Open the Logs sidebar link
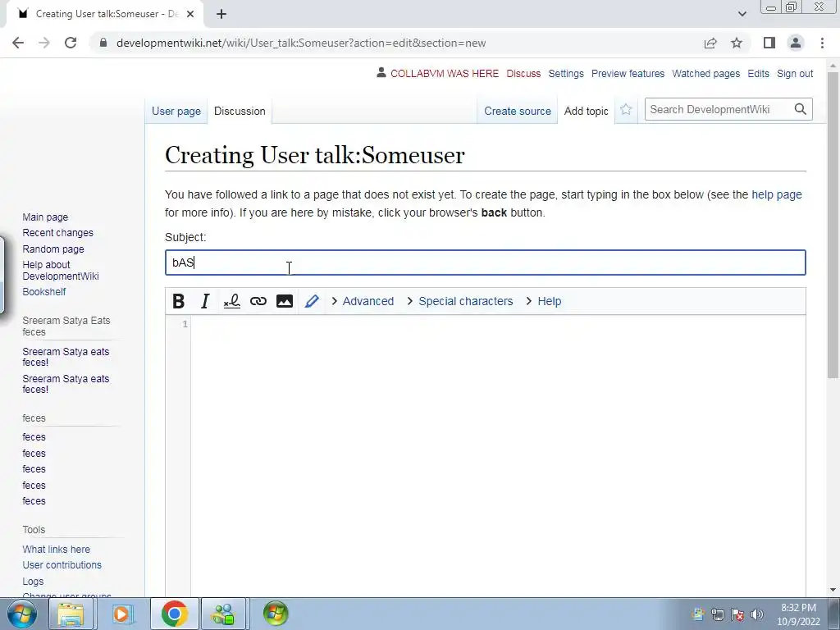This screenshot has width=840, height=630. [33, 582]
